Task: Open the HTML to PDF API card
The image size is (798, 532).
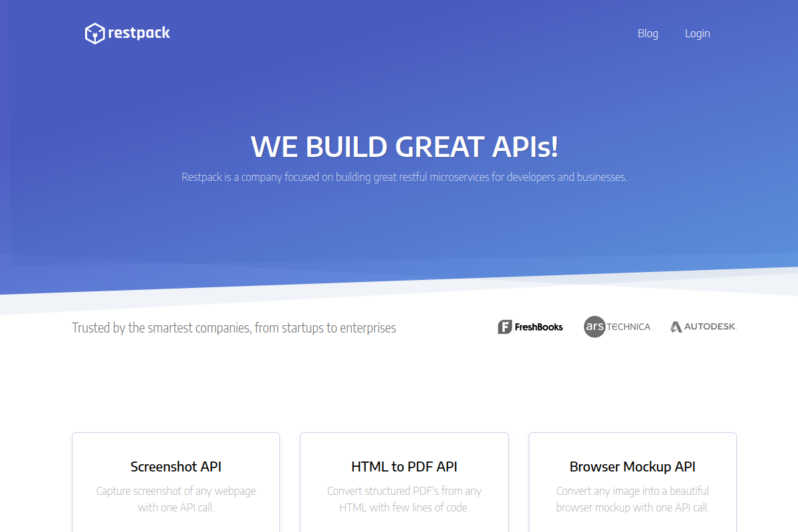Action: point(404,482)
